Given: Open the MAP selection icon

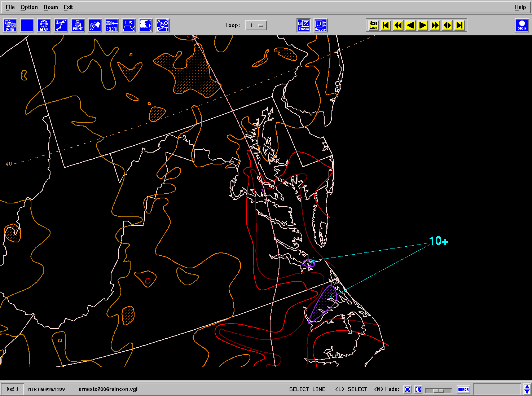Looking at the screenshot, I should [x=44, y=25].
